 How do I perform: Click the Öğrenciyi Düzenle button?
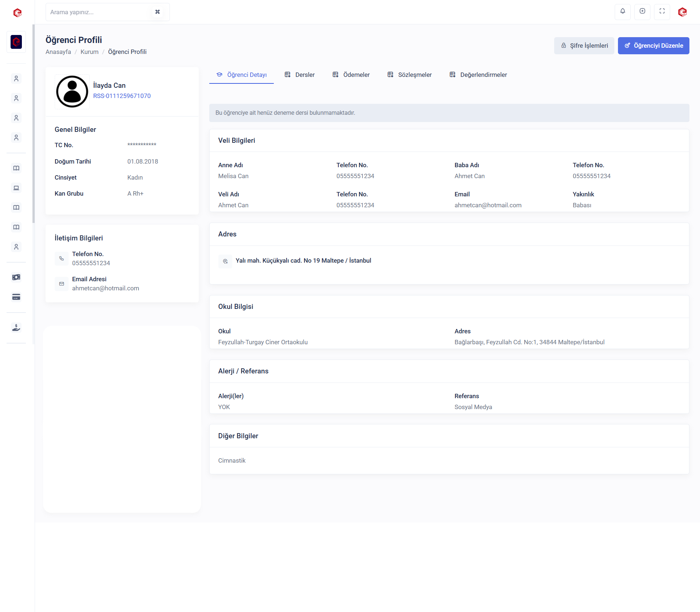point(653,46)
